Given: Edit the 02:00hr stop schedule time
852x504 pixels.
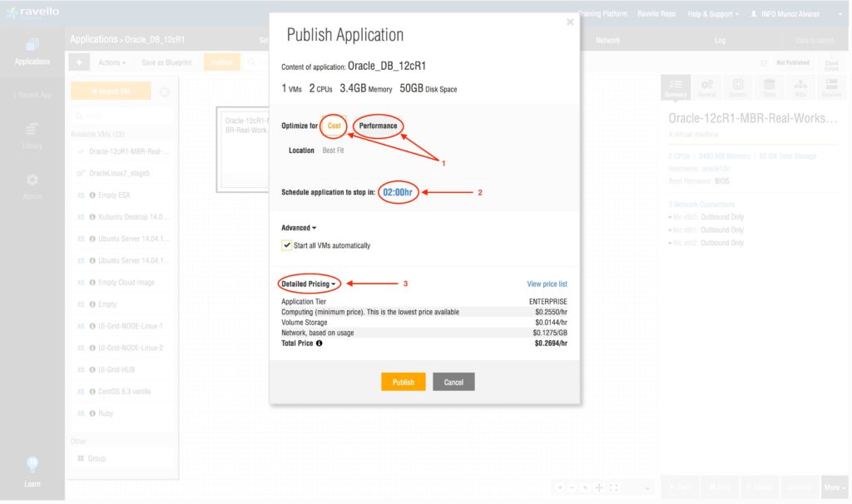Looking at the screenshot, I should pos(398,192).
